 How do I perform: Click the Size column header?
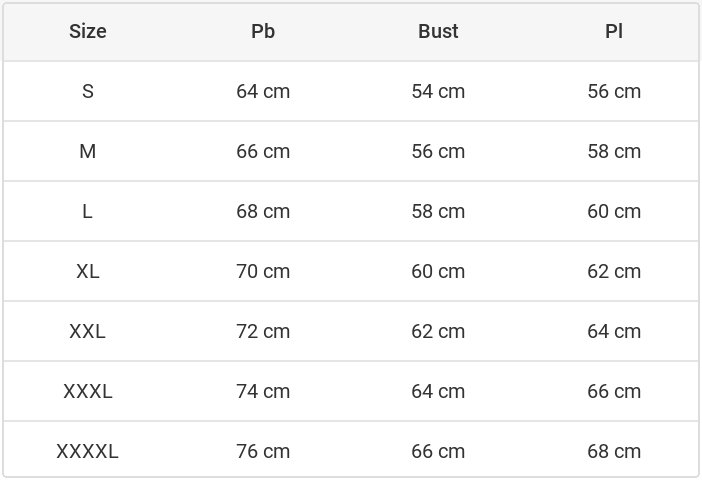[x=88, y=31]
